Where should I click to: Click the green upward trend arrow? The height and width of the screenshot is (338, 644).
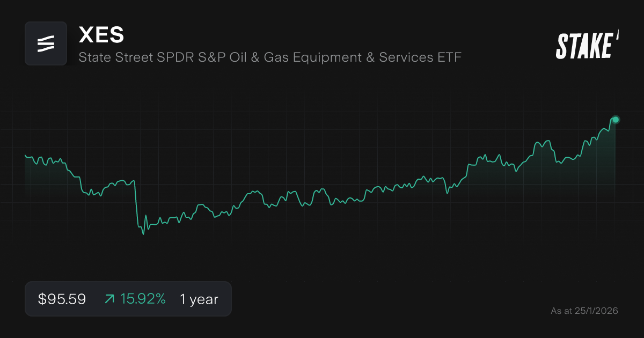pos(109,299)
